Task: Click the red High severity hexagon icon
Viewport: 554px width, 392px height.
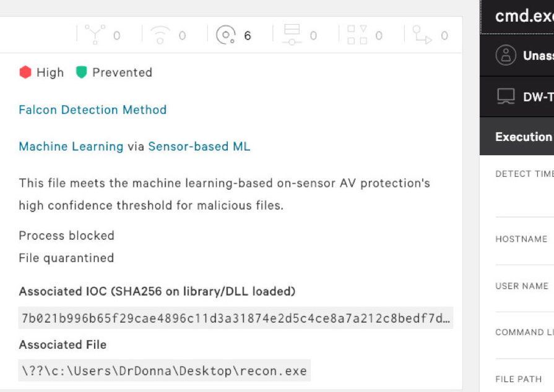Action: coord(25,72)
